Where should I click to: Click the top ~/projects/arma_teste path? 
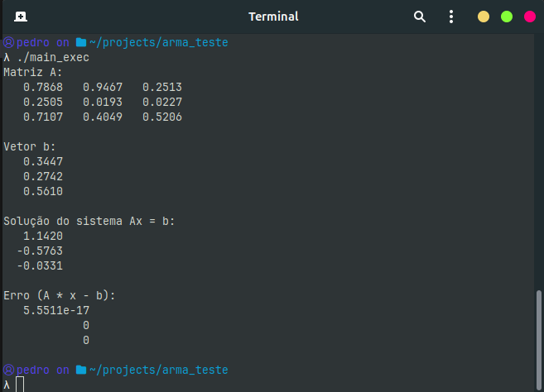tap(158, 42)
